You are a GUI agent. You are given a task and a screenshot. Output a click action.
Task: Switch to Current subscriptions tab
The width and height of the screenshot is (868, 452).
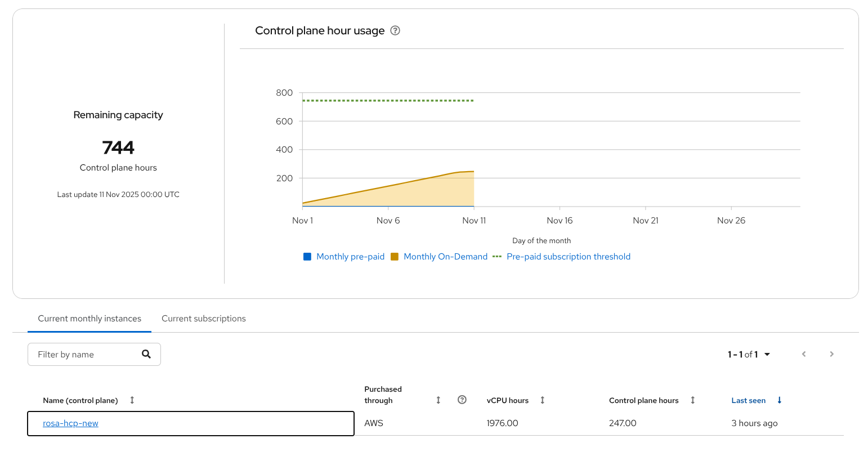(x=204, y=319)
